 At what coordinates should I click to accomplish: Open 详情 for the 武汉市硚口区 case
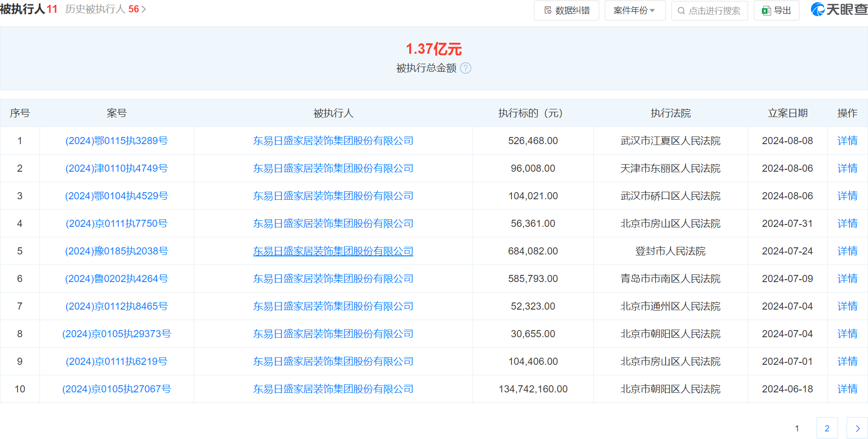point(848,196)
